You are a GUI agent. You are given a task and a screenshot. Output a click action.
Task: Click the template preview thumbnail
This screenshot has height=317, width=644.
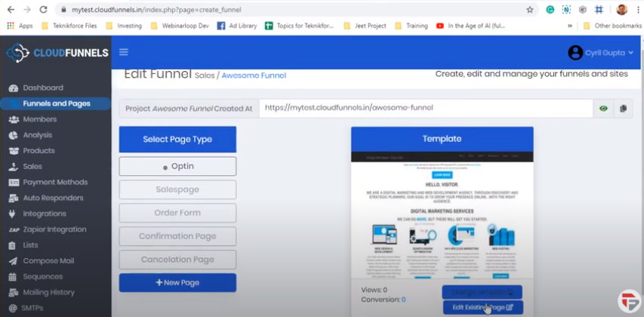point(442,216)
